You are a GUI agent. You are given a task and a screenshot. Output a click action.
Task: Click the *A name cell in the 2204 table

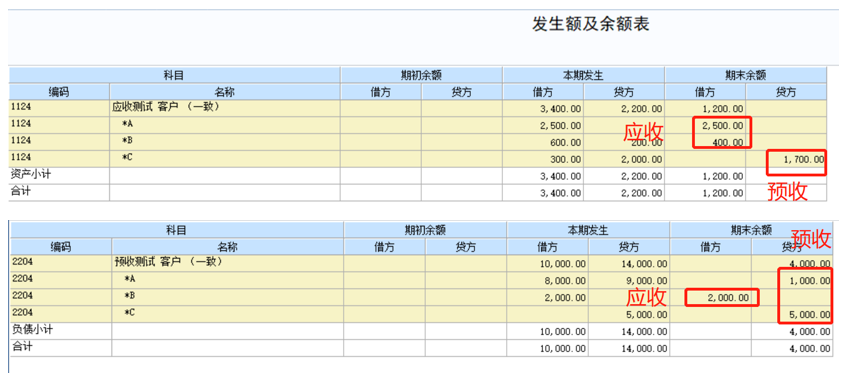point(227,280)
